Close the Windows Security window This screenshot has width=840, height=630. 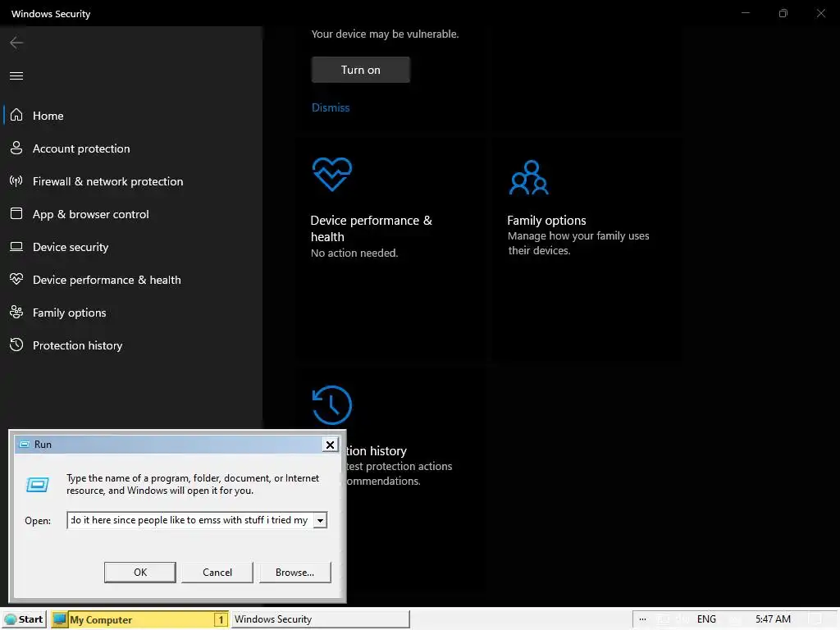point(820,13)
